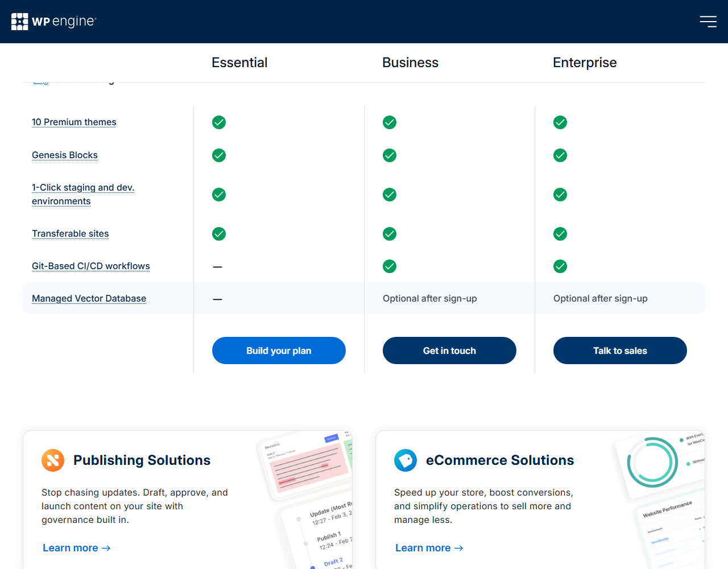The image size is (728, 569).
Task: Click Learn more under Publishing Solutions
Action: pyautogui.click(x=77, y=548)
